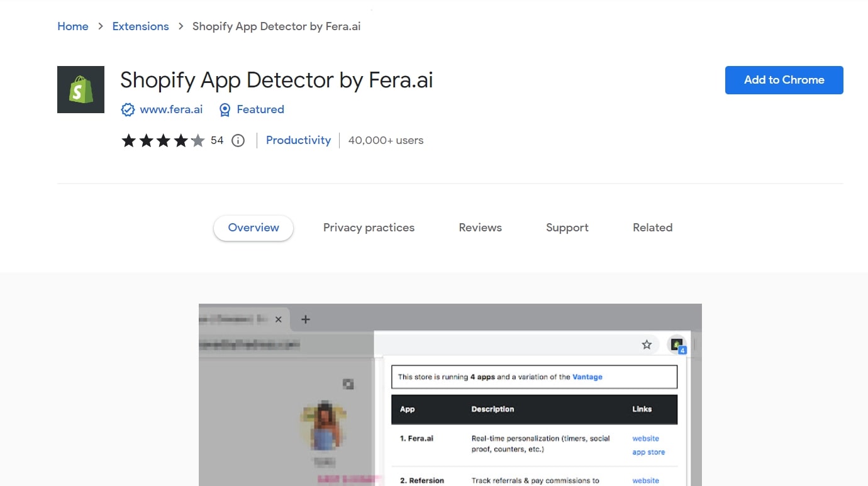Close the browser tab in preview screenshot

click(x=278, y=319)
